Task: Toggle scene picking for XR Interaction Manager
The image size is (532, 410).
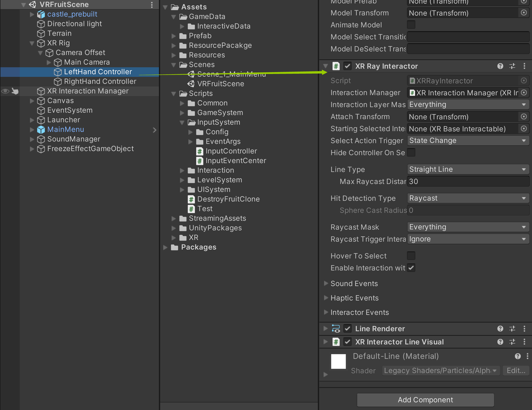Action: pos(15,91)
